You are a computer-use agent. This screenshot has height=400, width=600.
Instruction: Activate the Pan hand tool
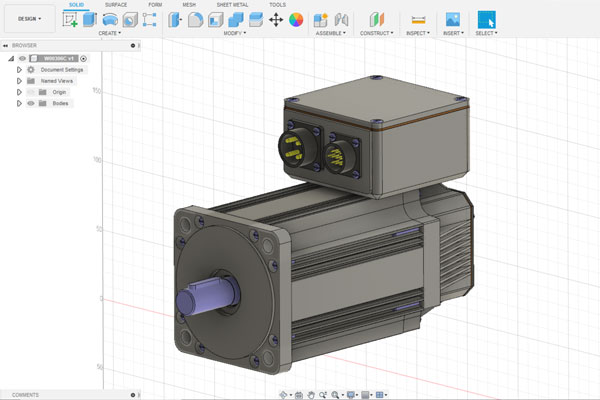click(x=311, y=395)
